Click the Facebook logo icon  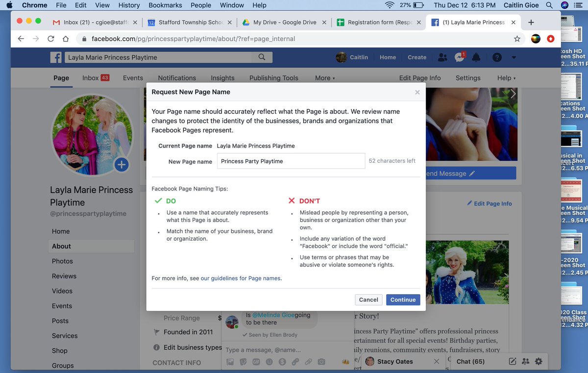point(56,57)
